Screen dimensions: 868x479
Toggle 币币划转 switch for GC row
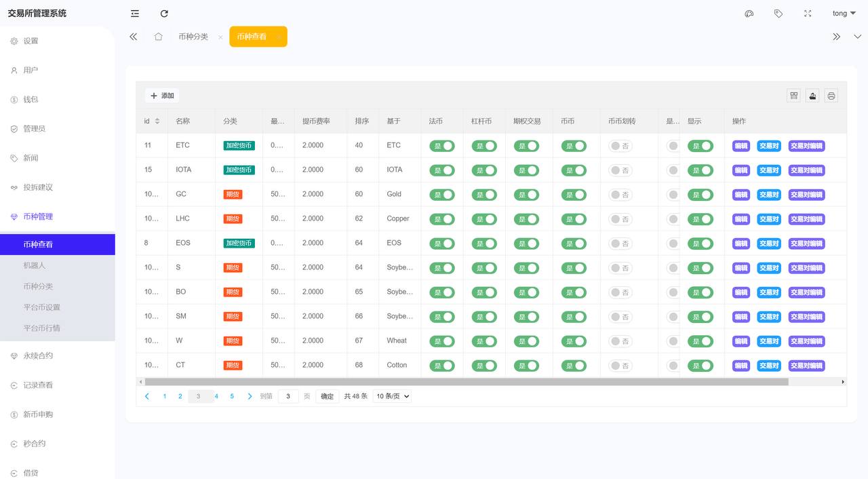(620, 195)
